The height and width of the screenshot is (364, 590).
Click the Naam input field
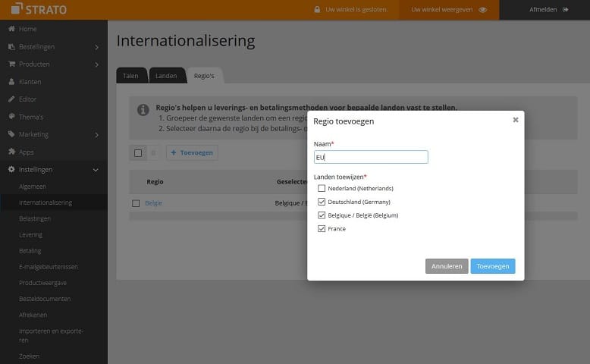pyautogui.click(x=371, y=157)
